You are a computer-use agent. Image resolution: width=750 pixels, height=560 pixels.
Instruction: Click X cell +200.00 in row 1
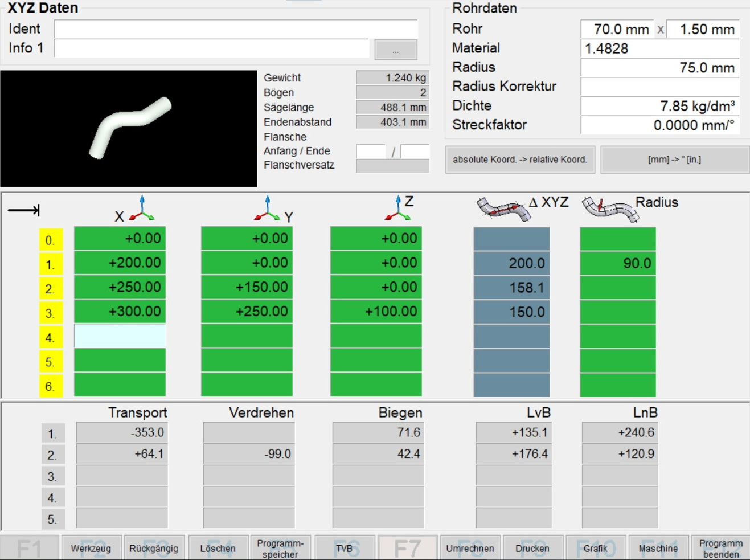[120, 263]
